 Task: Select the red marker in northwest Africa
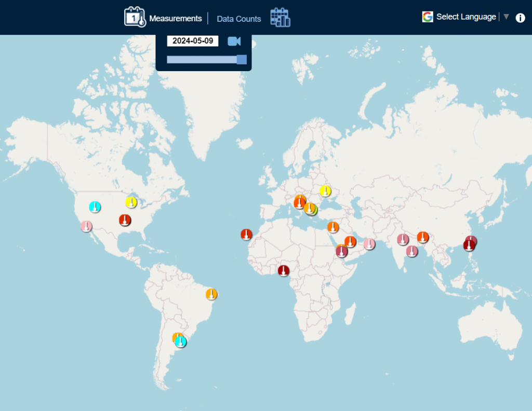(x=246, y=234)
